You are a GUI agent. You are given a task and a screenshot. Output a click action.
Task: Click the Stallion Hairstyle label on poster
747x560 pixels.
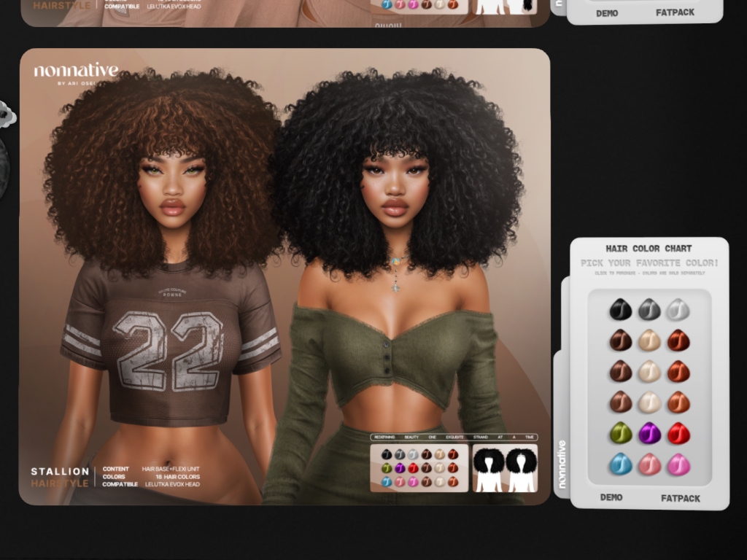pyautogui.click(x=60, y=477)
